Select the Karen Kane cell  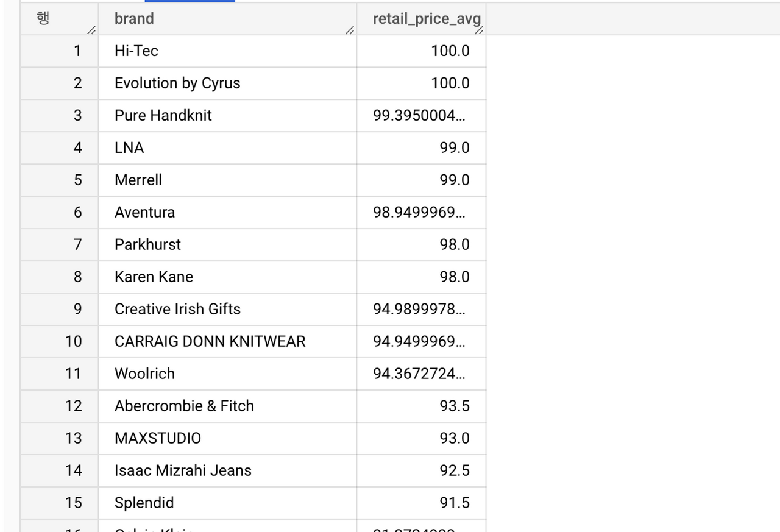tap(227, 277)
